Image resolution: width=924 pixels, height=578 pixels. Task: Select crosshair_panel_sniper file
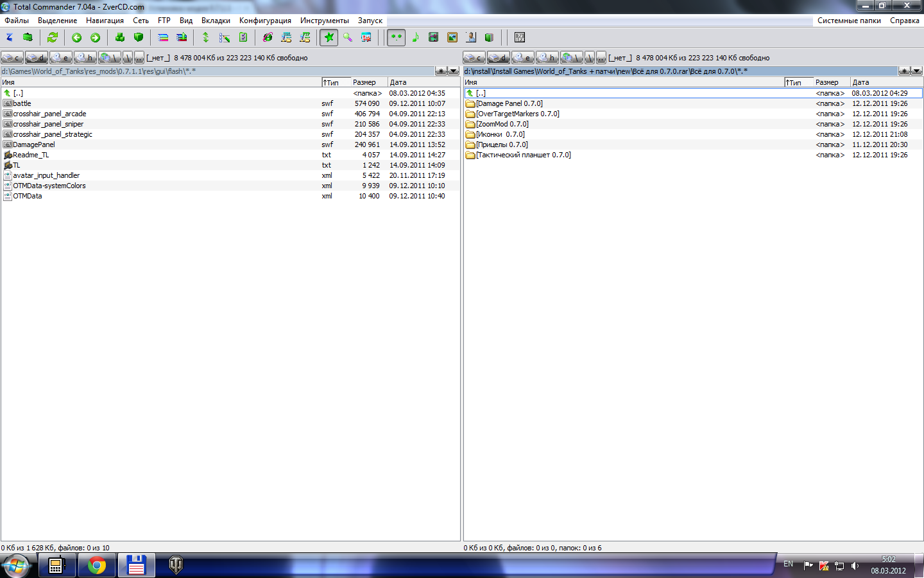pyautogui.click(x=230, y=124)
